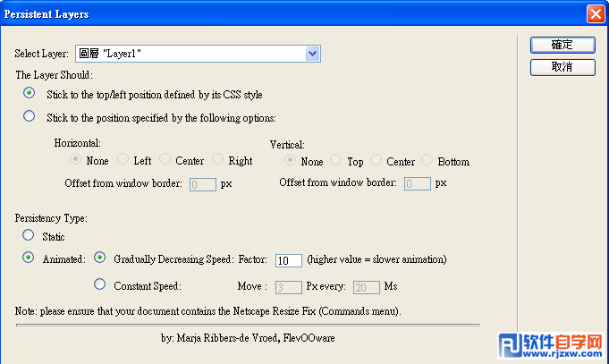The width and height of the screenshot is (609, 364).
Task: Click the 確定 (OK) button
Action: pyautogui.click(x=562, y=45)
